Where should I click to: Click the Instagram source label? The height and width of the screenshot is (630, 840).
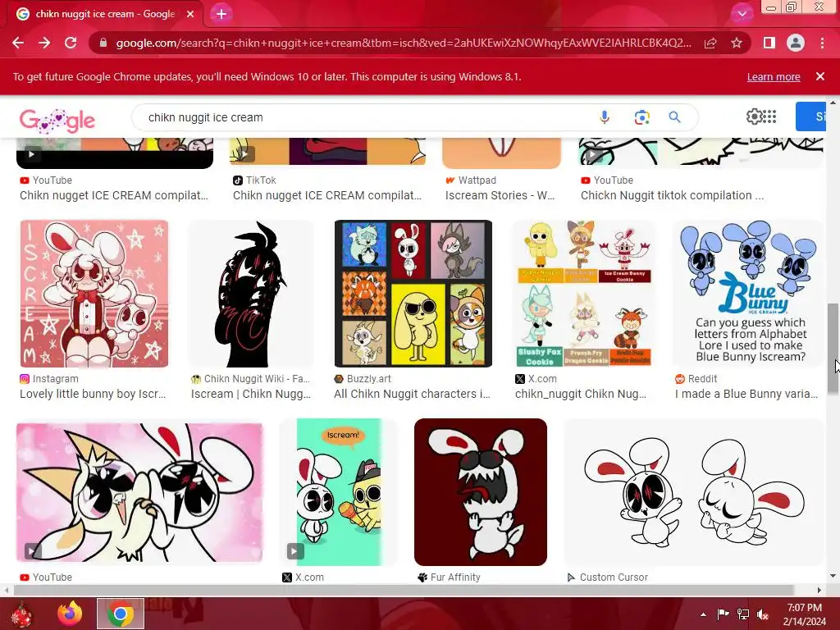point(55,379)
